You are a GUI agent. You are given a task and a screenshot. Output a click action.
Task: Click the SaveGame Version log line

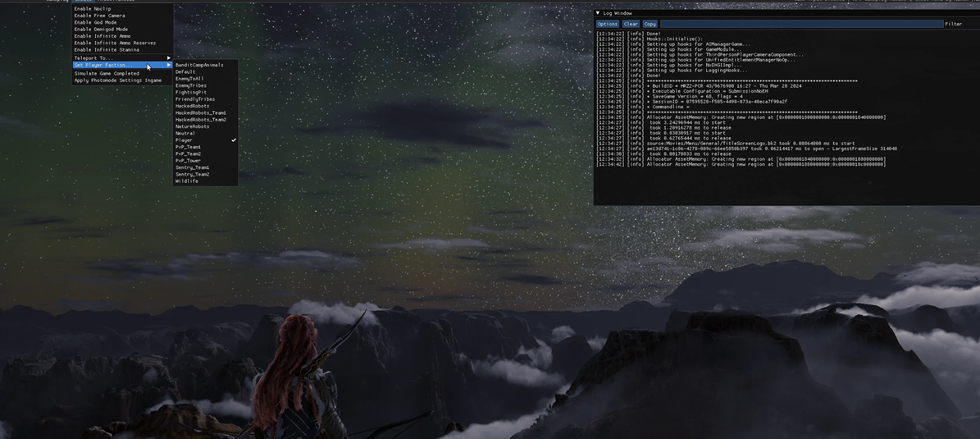click(670, 96)
